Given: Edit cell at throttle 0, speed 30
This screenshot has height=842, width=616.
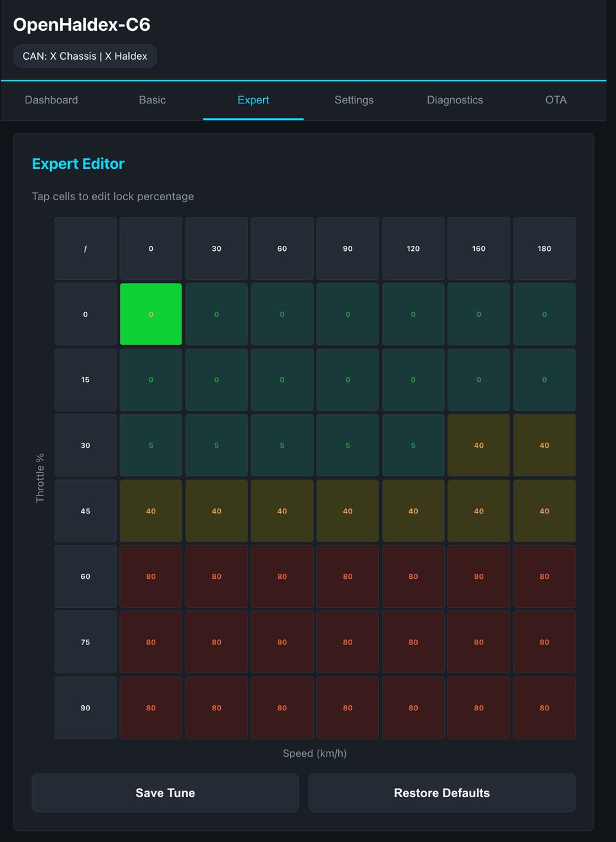Looking at the screenshot, I should (216, 314).
